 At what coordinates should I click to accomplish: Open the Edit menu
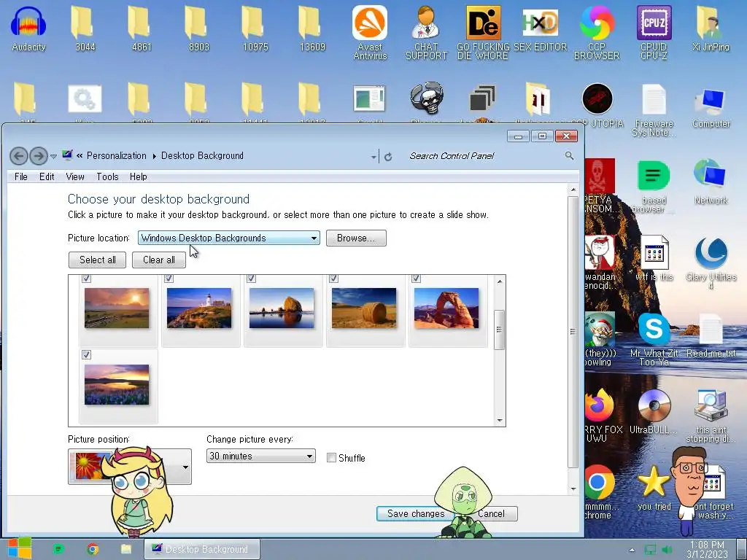(47, 176)
